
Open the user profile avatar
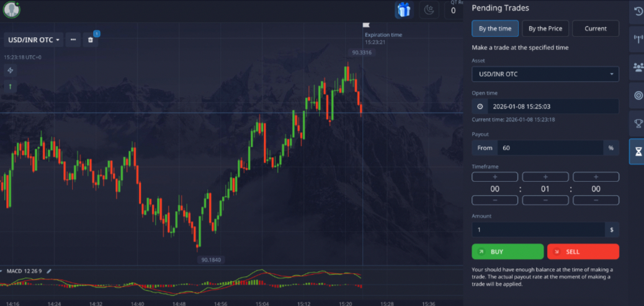(12, 9)
